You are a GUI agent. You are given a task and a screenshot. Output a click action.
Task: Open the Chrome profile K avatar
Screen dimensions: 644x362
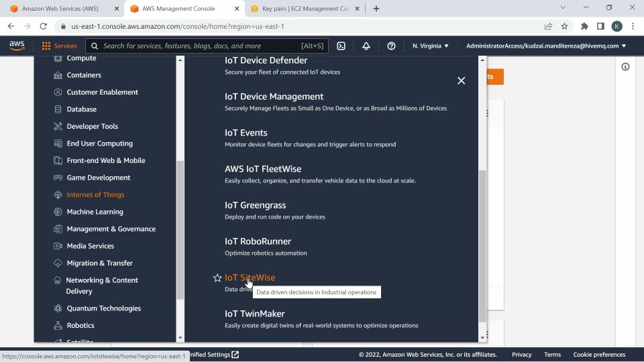tap(616, 26)
